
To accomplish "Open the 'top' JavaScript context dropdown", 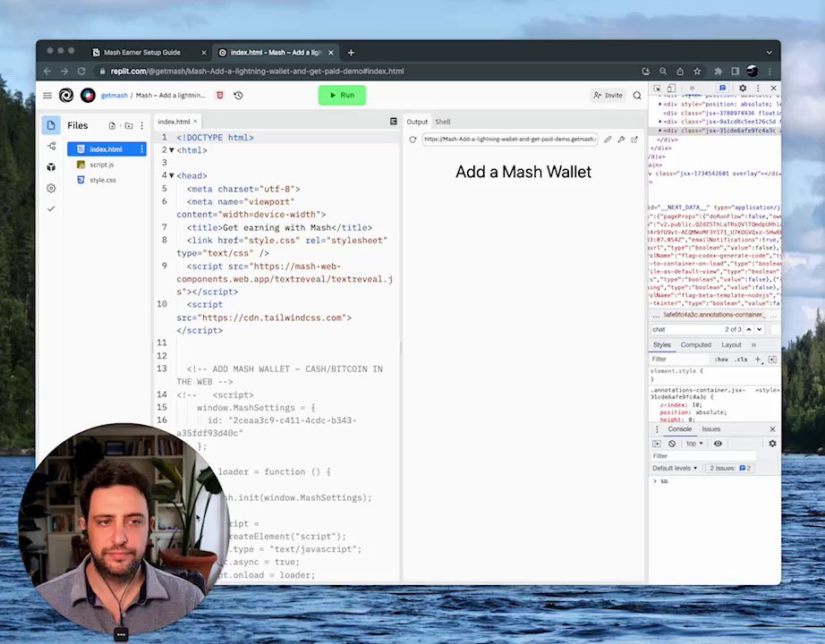I will pos(694,444).
